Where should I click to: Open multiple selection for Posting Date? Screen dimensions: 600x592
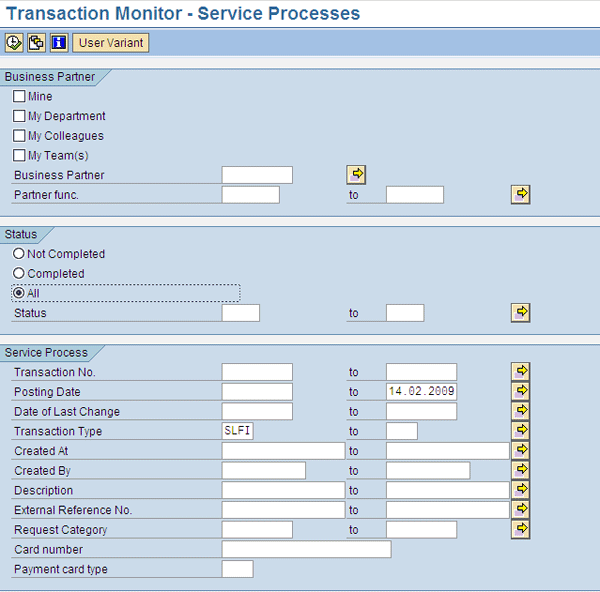520,391
